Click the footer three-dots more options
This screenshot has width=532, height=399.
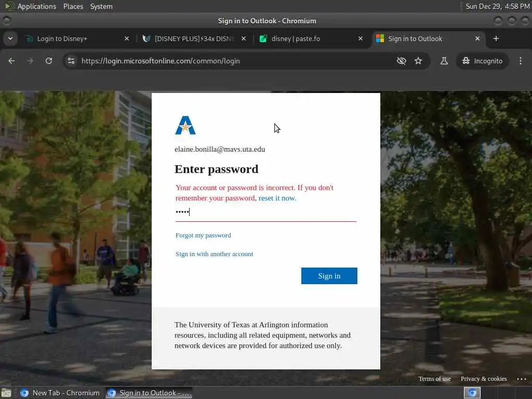(x=521, y=379)
